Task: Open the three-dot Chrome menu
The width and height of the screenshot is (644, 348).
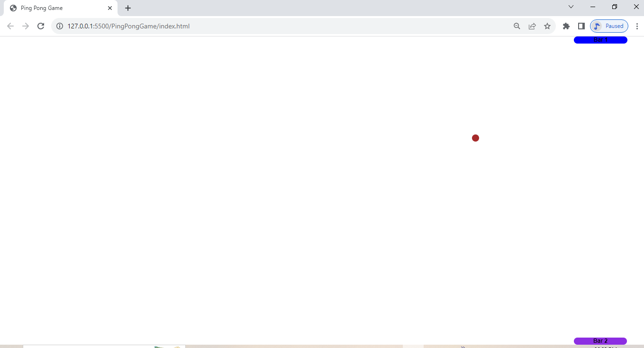Action: [x=637, y=26]
